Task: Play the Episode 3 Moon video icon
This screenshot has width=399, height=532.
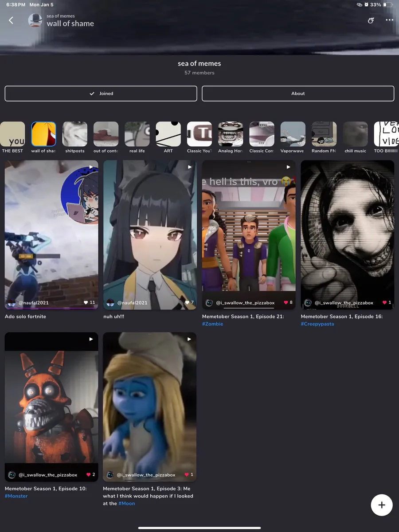Action: (190, 339)
